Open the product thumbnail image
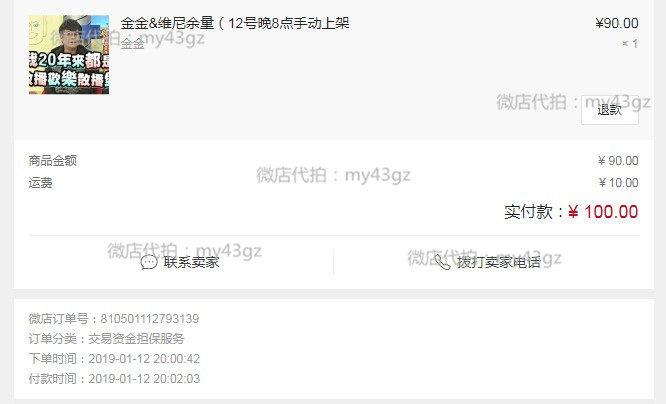This screenshot has height=404, width=666. click(x=69, y=55)
